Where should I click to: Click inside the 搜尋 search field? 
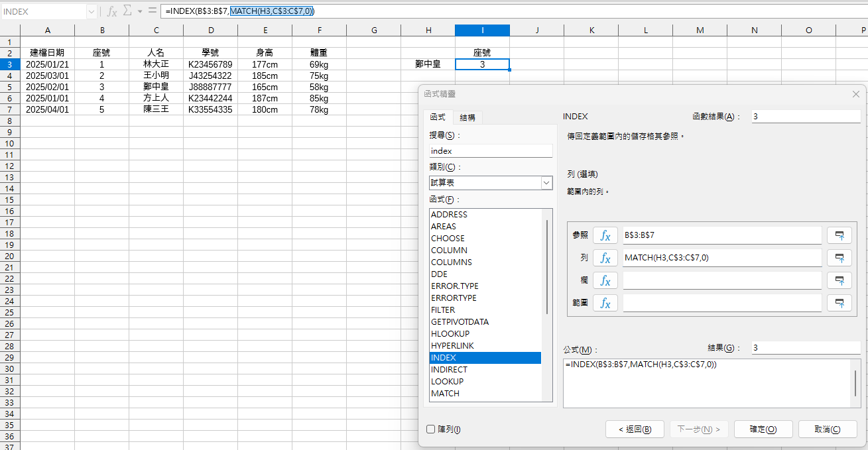(x=491, y=150)
